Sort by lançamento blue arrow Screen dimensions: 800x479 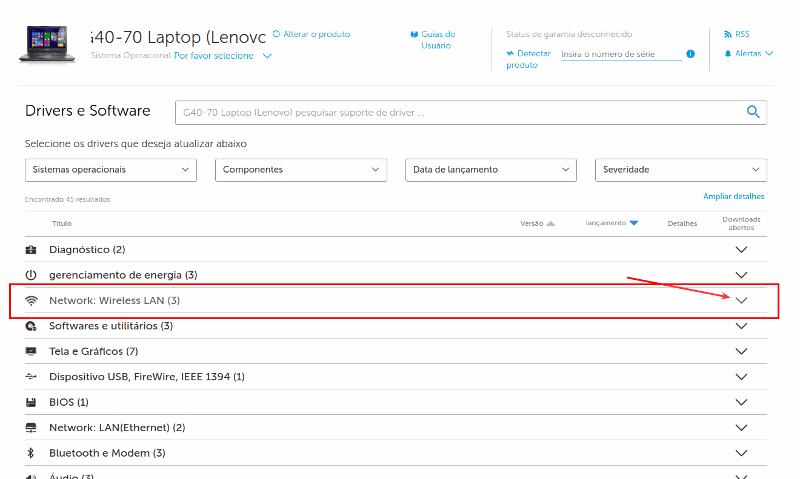tap(634, 223)
